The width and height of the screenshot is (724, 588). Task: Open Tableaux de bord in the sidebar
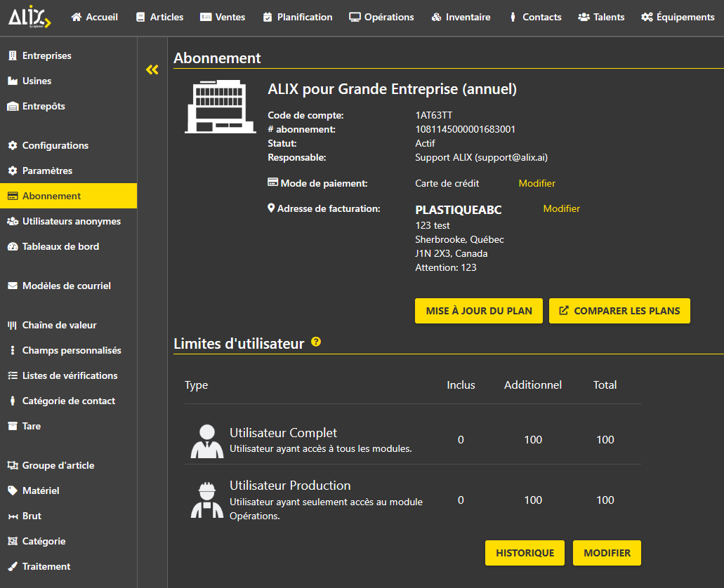68,246
